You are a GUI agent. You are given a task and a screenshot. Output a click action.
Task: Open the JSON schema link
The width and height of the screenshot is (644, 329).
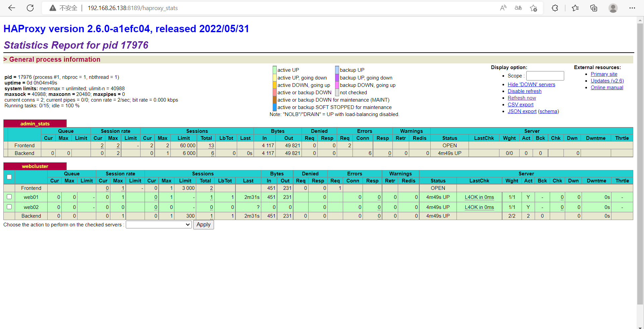(x=548, y=111)
